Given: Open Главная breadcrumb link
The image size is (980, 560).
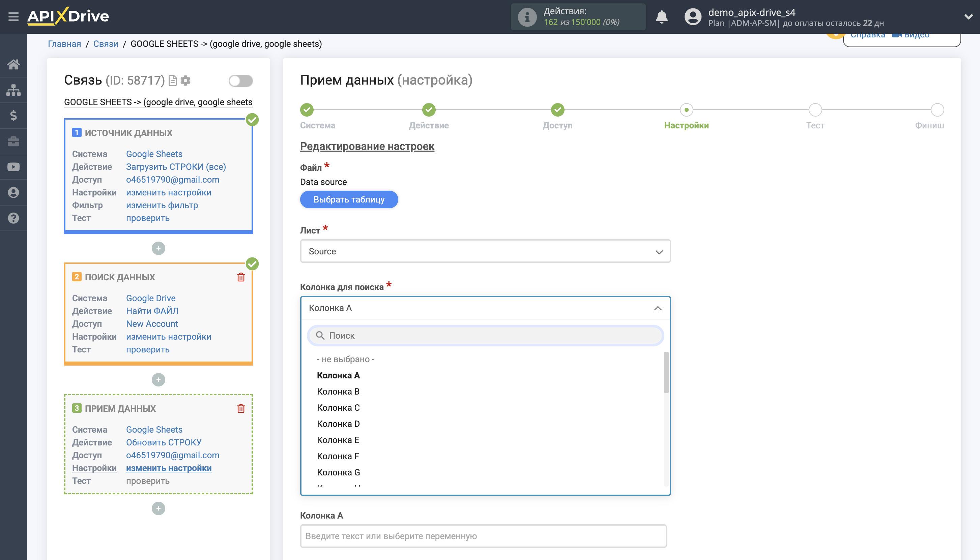Looking at the screenshot, I should pyautogui.click(x=64, y=44).
